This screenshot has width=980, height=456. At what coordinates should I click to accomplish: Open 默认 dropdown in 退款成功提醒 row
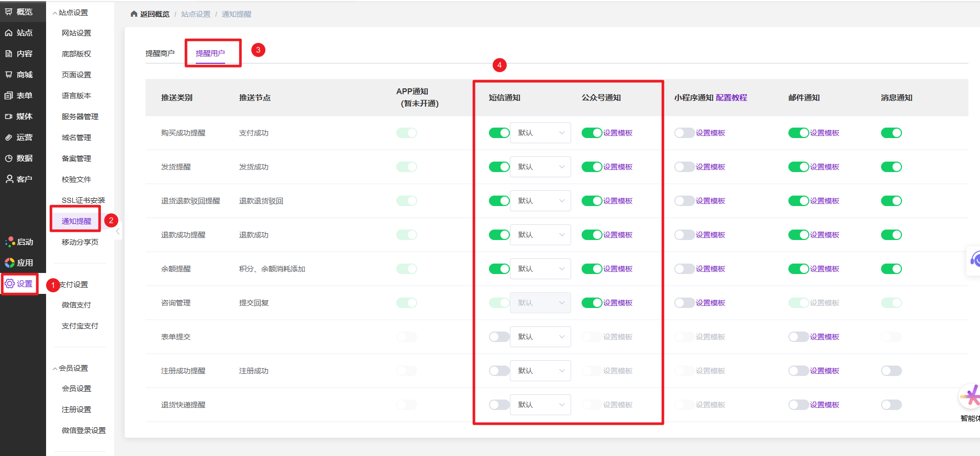coord(540,235)
